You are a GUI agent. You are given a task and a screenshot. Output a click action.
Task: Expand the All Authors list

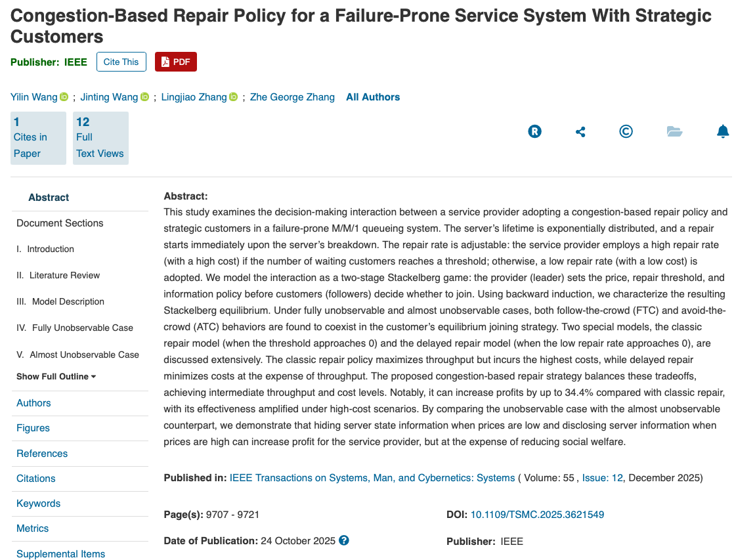(373, 97)
